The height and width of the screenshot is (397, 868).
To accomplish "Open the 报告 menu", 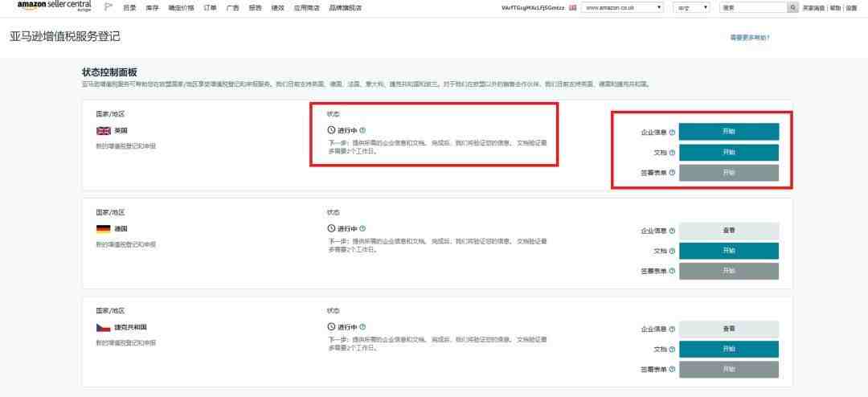I will coord(256,8).
